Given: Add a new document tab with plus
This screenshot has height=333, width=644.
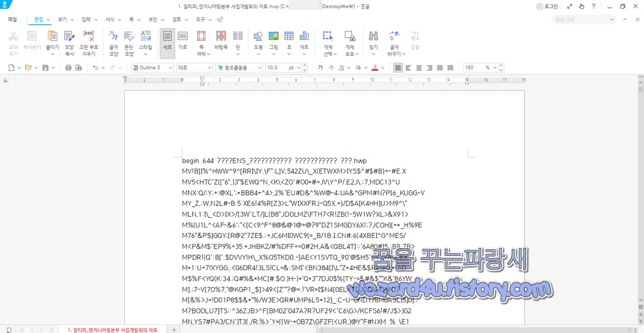Looking at the screenshot, I should [x=174, y=329].
